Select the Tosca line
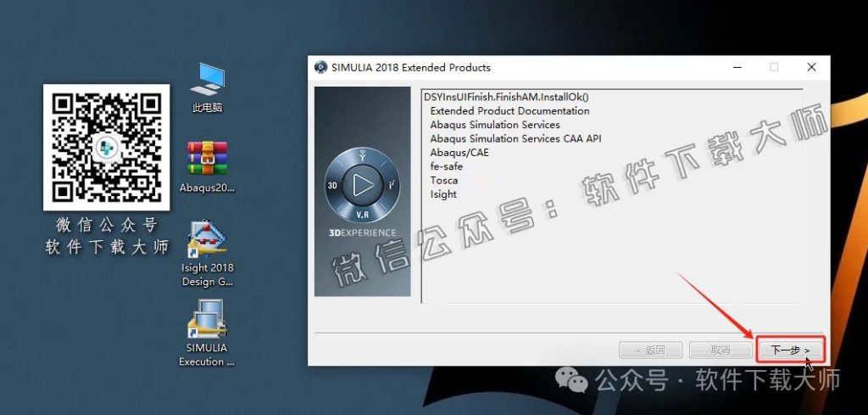This screenshot has width=868, height=415. point(444,180)
